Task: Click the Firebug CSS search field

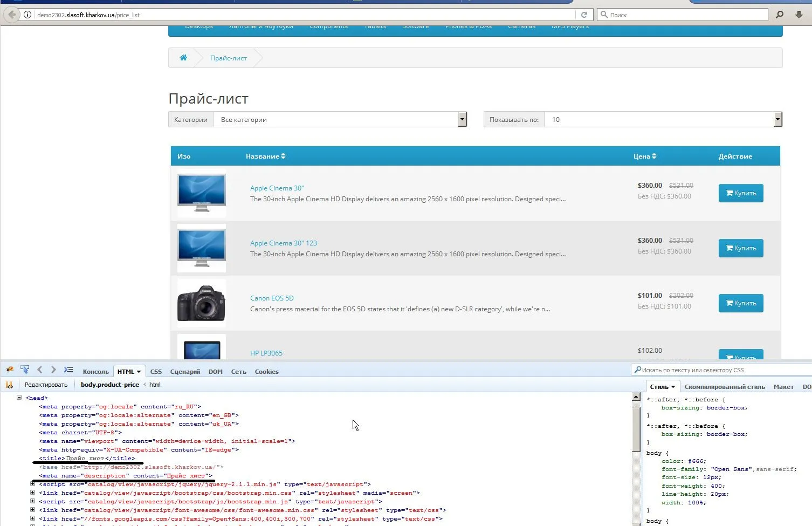Action: [x=722, y=370]
